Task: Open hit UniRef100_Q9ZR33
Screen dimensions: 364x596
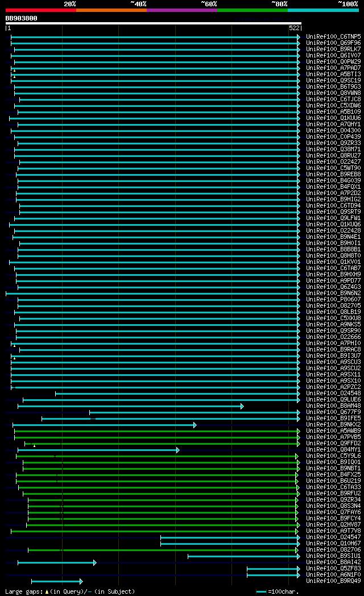Action: click(x=333, y=143)
